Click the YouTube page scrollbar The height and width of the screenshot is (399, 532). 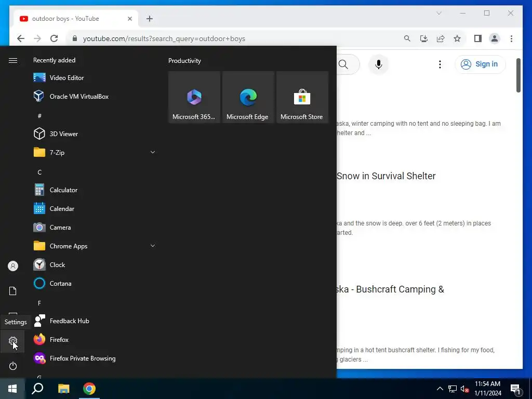[x=518, y=75]
